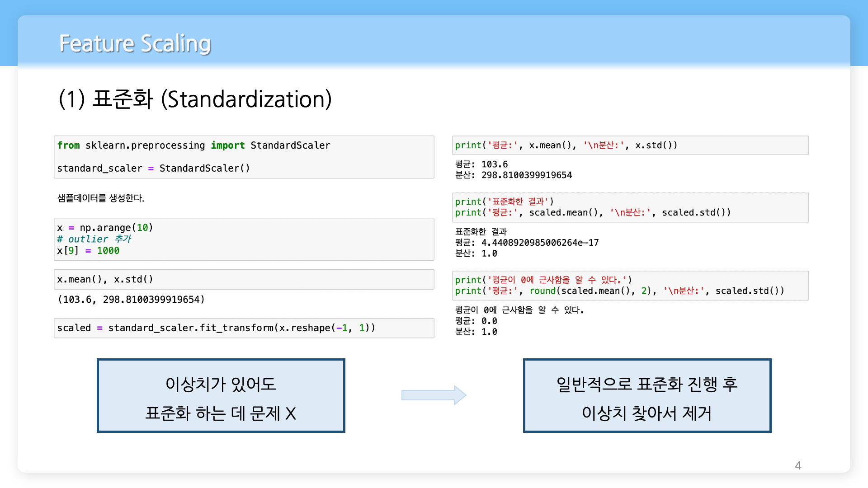Click the np.arange(10) code cell
Screen dimensions: 868x488
244,239
